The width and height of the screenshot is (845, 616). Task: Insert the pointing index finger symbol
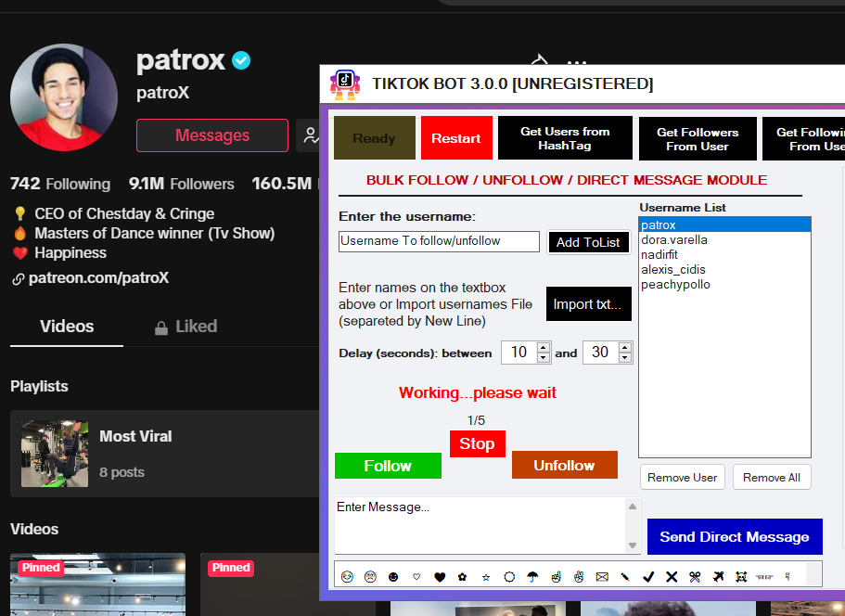coord(556,577)
